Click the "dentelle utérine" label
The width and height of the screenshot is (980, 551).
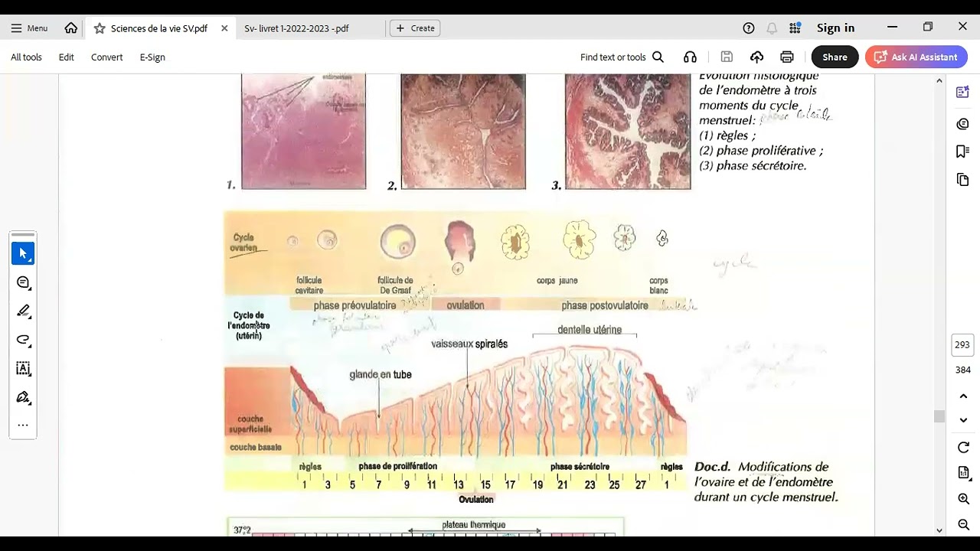590,330
